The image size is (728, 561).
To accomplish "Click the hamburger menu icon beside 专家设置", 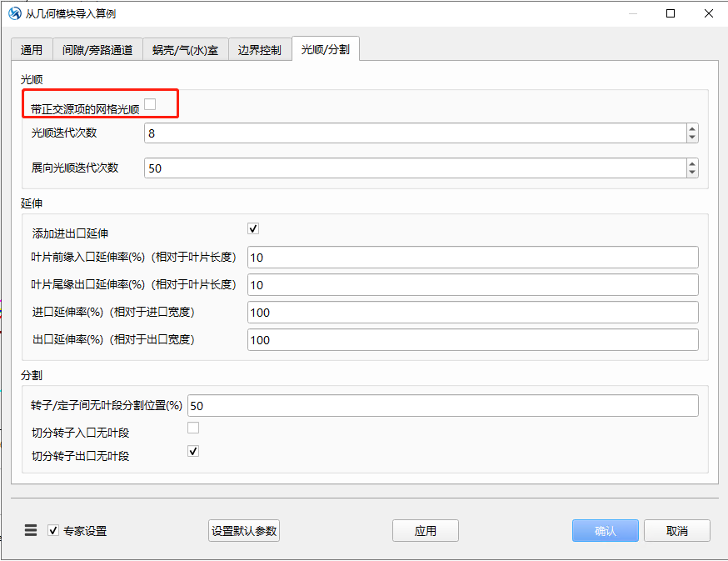I will click(31, 530).
